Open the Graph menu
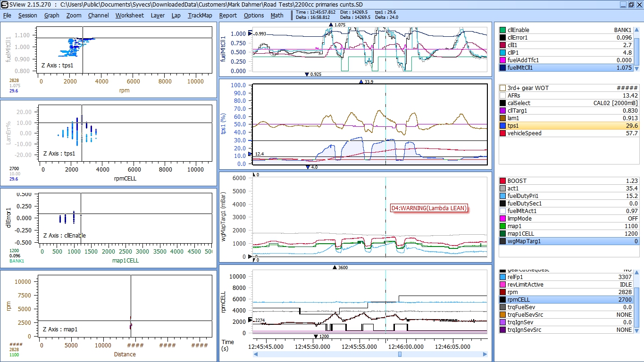Image resolution: width=644 pixels, height=362 pixels. [52, 15]
